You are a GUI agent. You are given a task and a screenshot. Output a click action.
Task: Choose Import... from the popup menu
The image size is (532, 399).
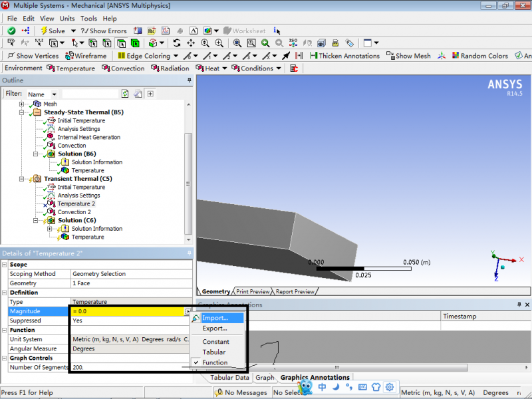[x=215, y=318]
